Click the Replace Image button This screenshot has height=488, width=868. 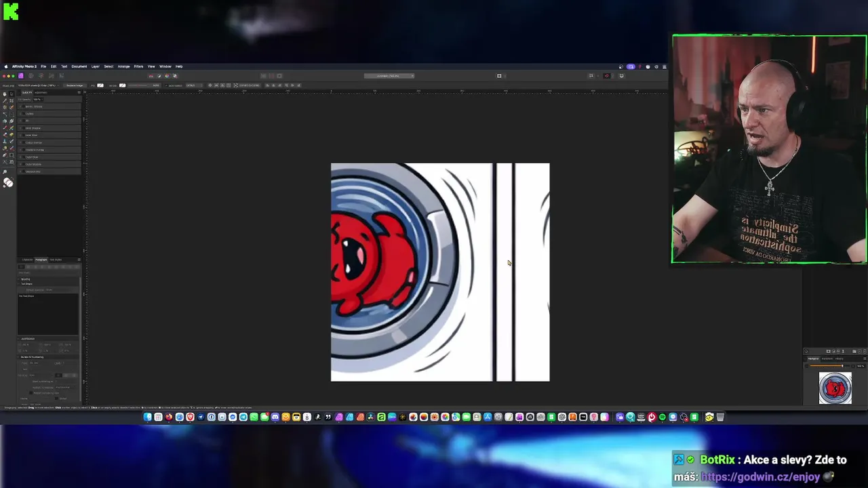(75, 85)
